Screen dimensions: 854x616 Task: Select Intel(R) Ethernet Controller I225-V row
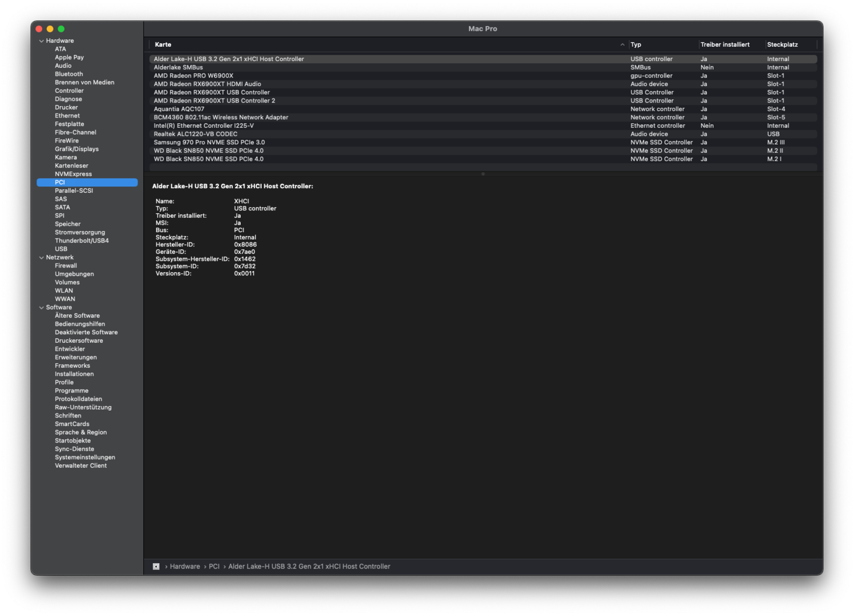(483, 126)
